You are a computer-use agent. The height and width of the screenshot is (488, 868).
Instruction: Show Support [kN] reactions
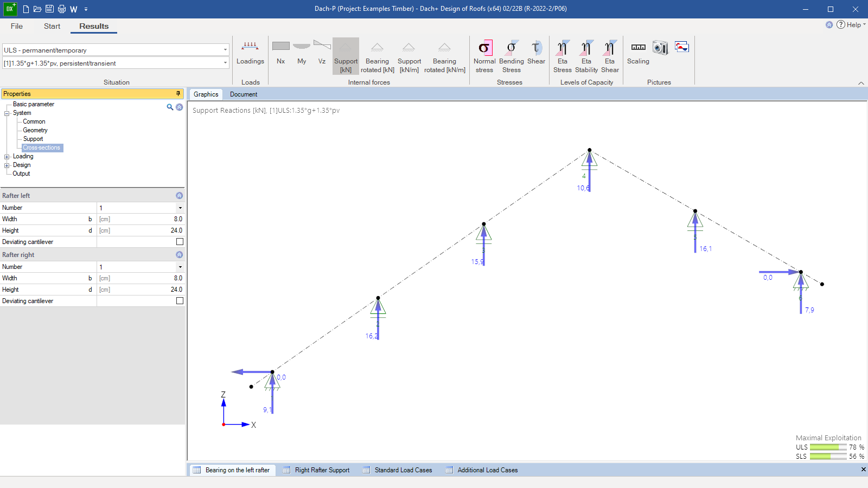coord(346,56)
